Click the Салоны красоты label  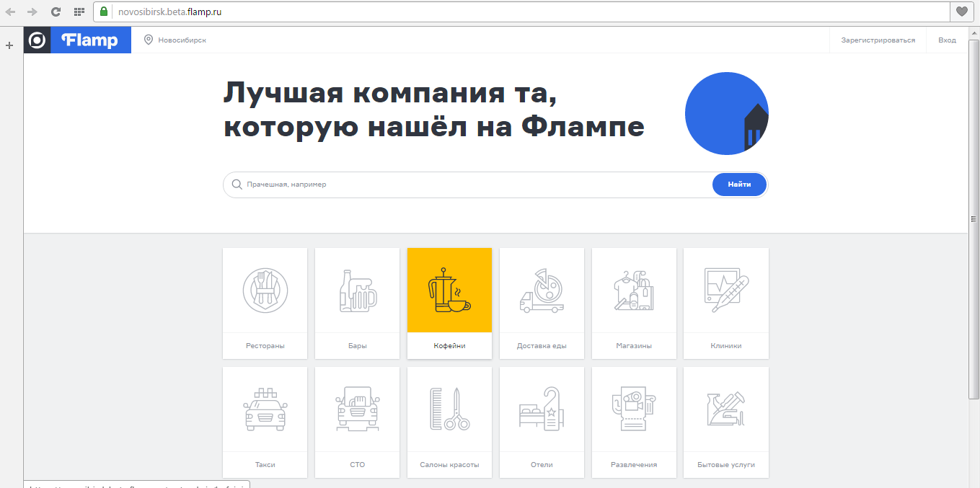click(x=449, y=465)
